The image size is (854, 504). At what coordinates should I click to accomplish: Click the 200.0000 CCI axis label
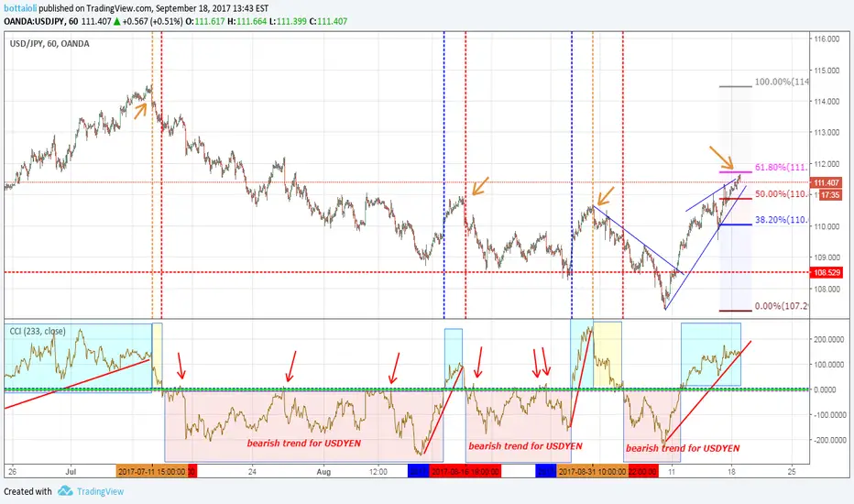[829, 339]
